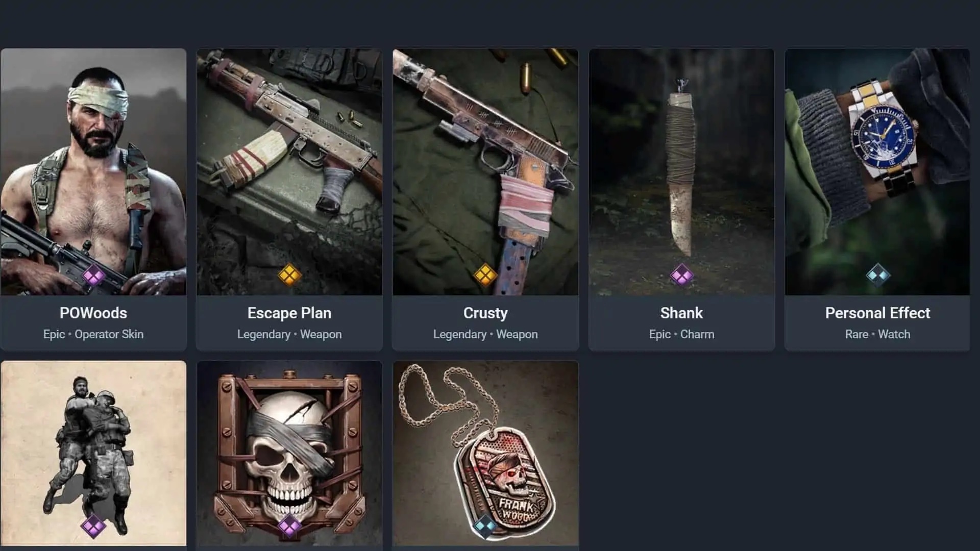980x551 pixels.
Task: Select the soldiers finishing move thumbnail
Action: (93, 454)
